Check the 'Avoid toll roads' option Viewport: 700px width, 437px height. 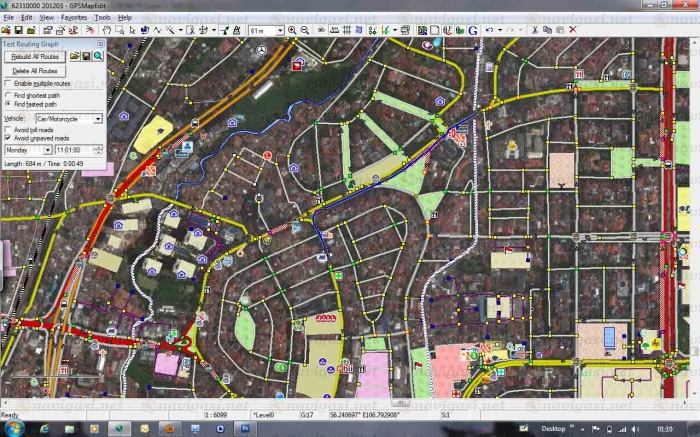pos(9,130)
